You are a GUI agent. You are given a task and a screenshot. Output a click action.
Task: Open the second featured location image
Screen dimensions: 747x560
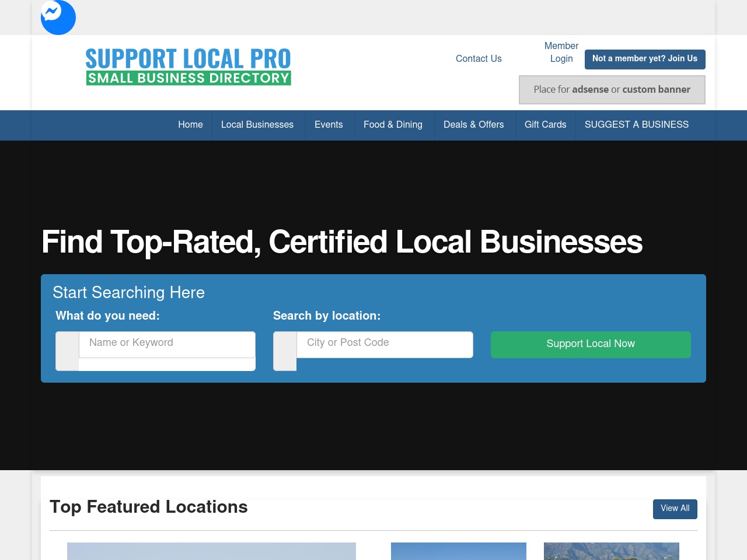(459, 551)
